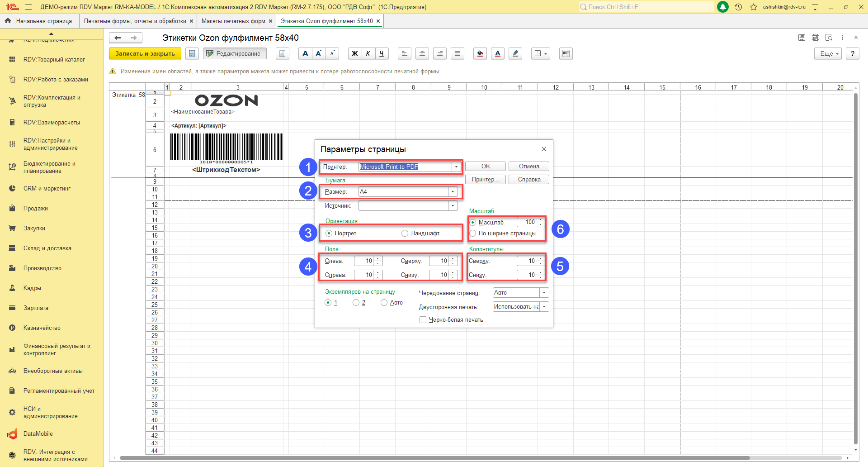Image resolution: width=868 pixels, height=467 pixels.
Task: Click the Слева margin input field
Action: pyautogui.click(x=363, y=261)
